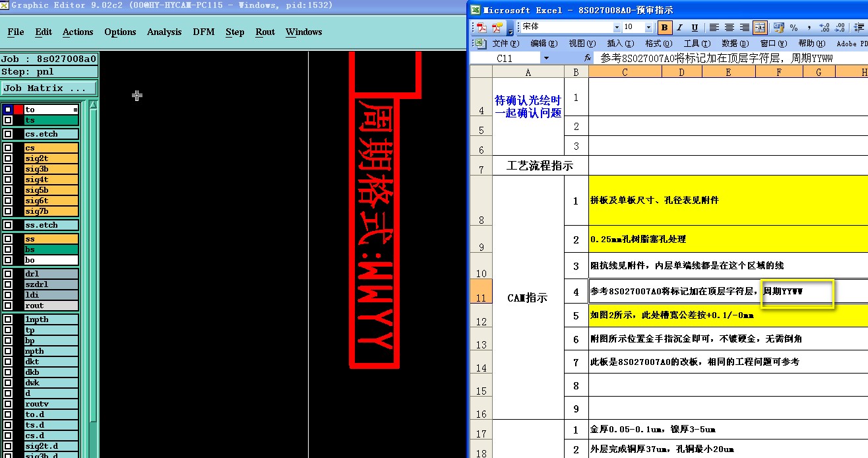Click the Excel window title icon
The image size is (868, 458).
tap(475, 10)
